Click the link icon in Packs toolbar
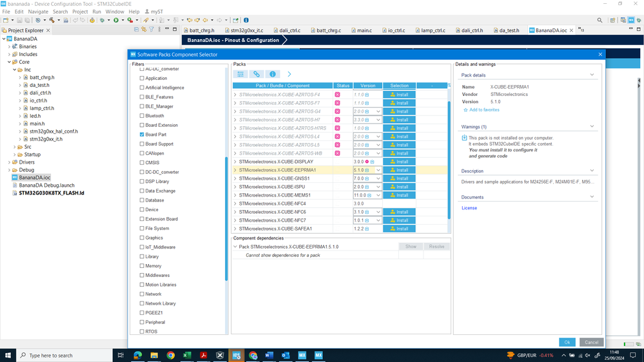 coord(257,75)
